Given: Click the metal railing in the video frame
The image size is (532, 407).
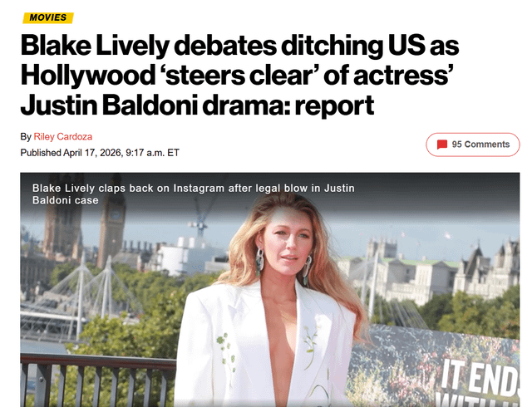Looking at the screenshot, I should point(98,380).
